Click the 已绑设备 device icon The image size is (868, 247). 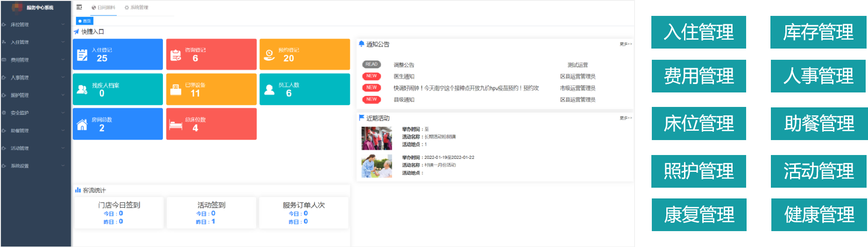(x=176, y=90)
